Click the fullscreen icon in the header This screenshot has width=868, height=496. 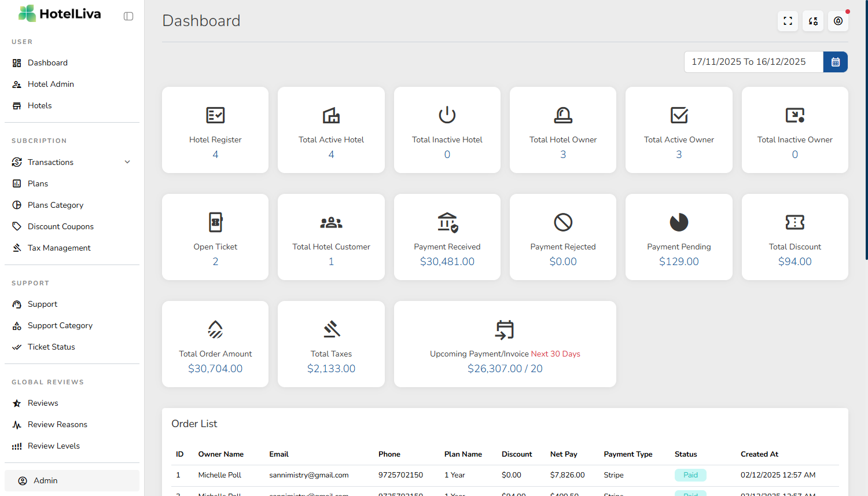click(x=788, y=21)
